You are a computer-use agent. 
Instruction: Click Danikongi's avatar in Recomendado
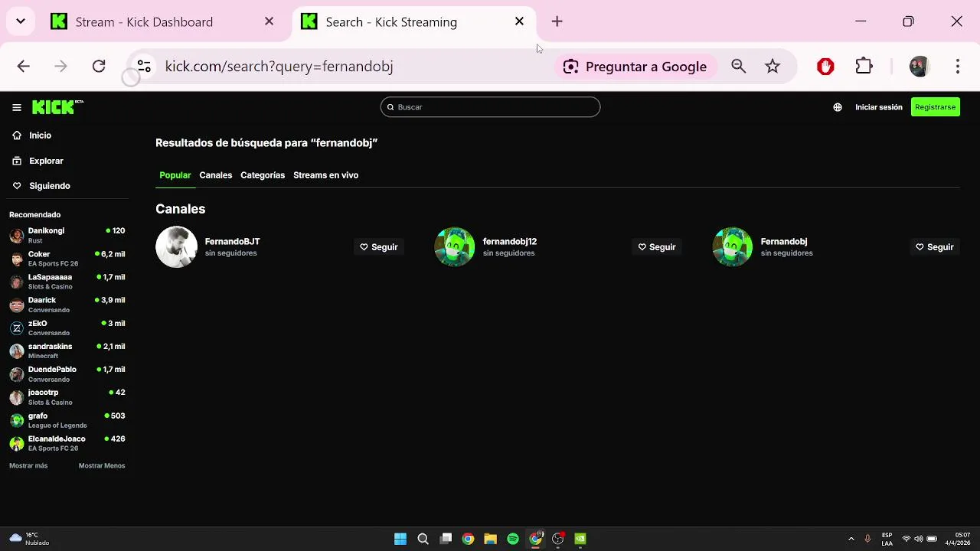(x=17, y=235)
